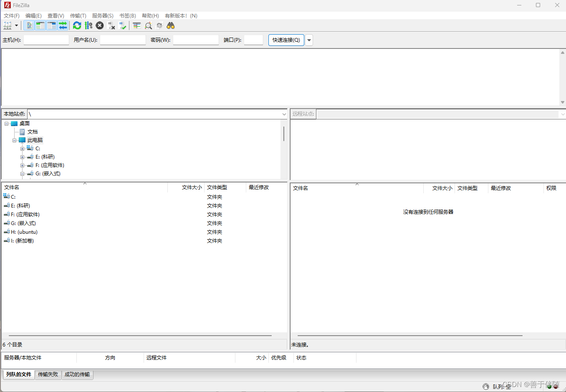Focus the 密码(W) password field
566x392 pixels.
pos(196,40)
